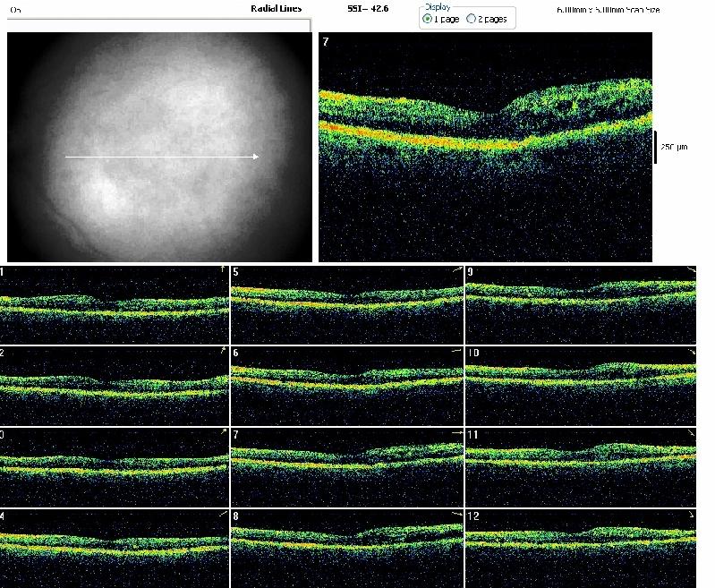Click the direction arrow icon in scan 12's corner
Viewport: 715px width, 588px height.
[x=690, y=516]
